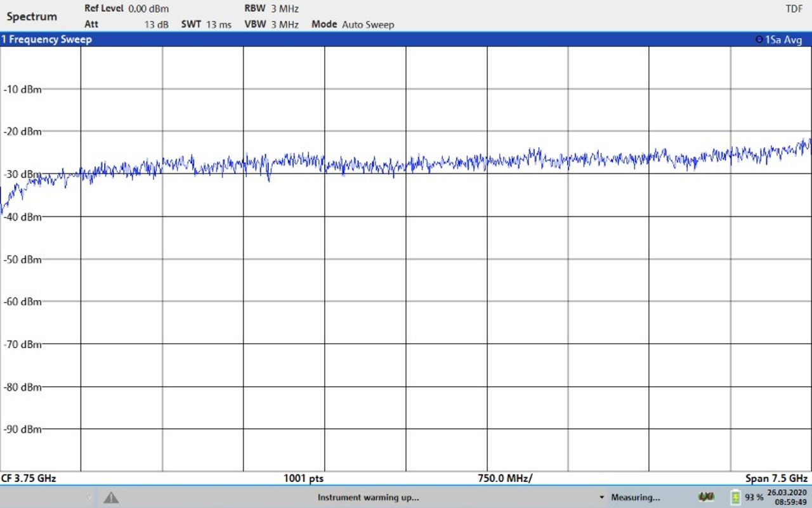Click the date and time display
Screen dimensions: 812x508
click(x=786, y=497)
